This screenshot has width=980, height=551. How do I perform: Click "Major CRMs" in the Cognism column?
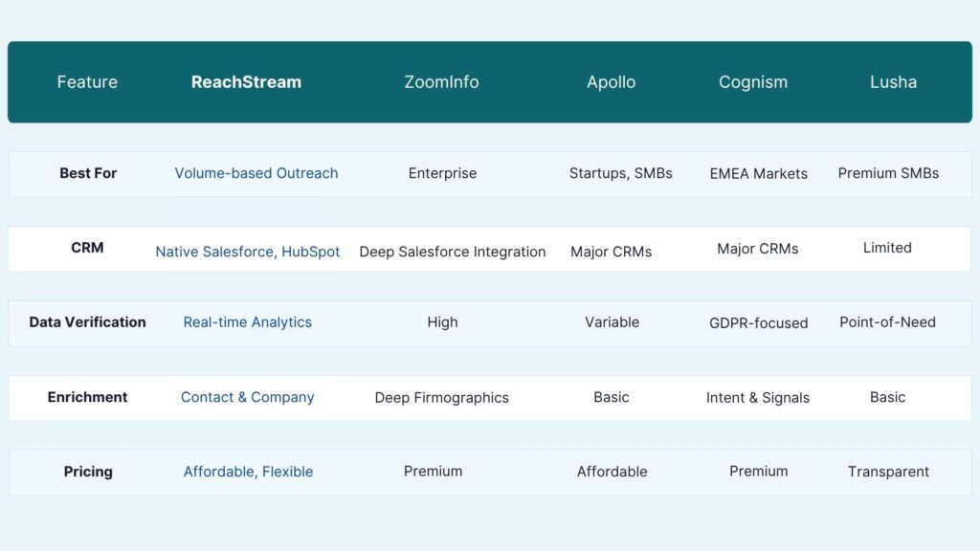click(758, 249)
